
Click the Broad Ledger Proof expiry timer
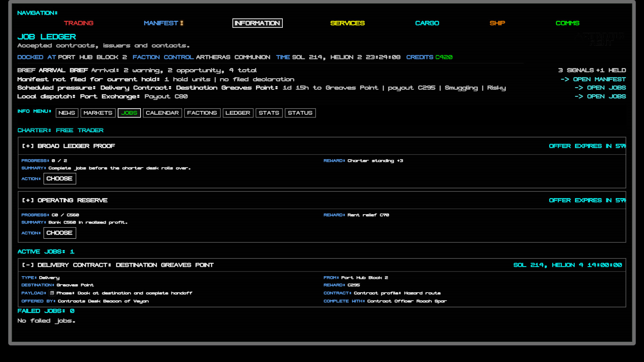[587, 146]
